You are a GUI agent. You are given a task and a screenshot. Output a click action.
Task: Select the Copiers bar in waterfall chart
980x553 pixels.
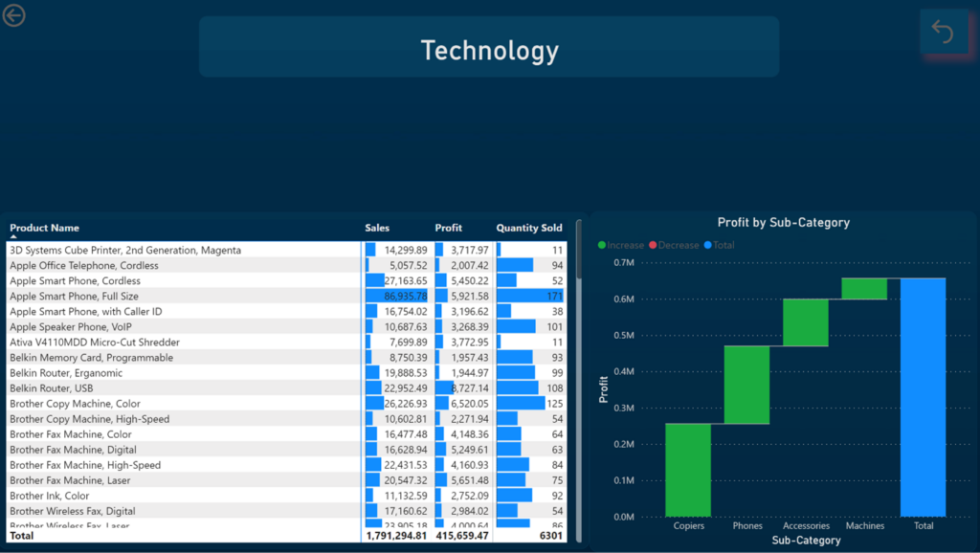pyautogui.click(x=688, y=470)
